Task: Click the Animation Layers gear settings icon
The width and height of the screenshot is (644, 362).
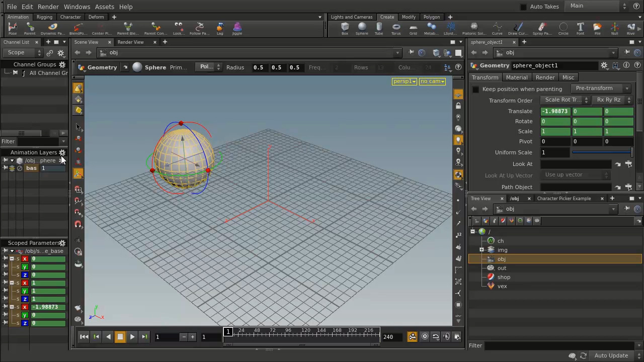Action: pos(62,152)
